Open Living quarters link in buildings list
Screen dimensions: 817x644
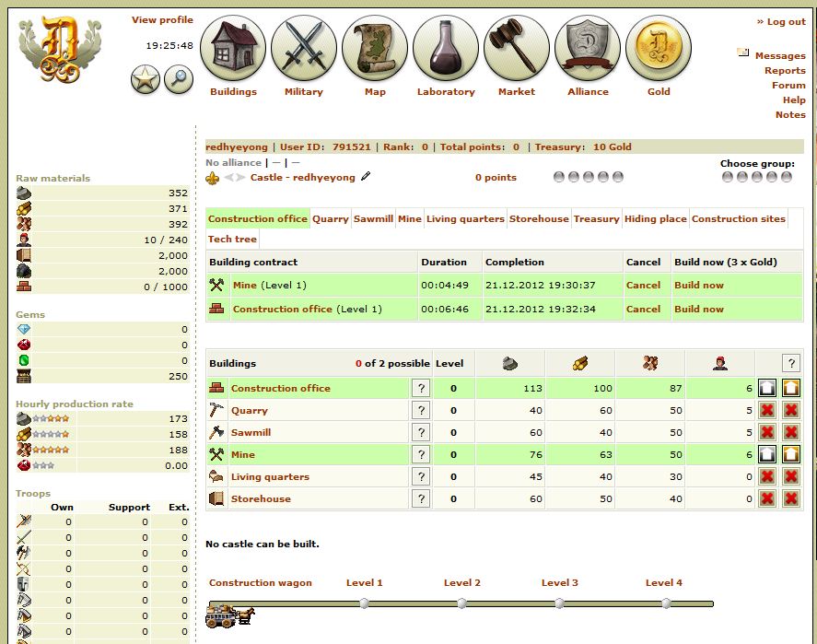(x=270, y=476)
